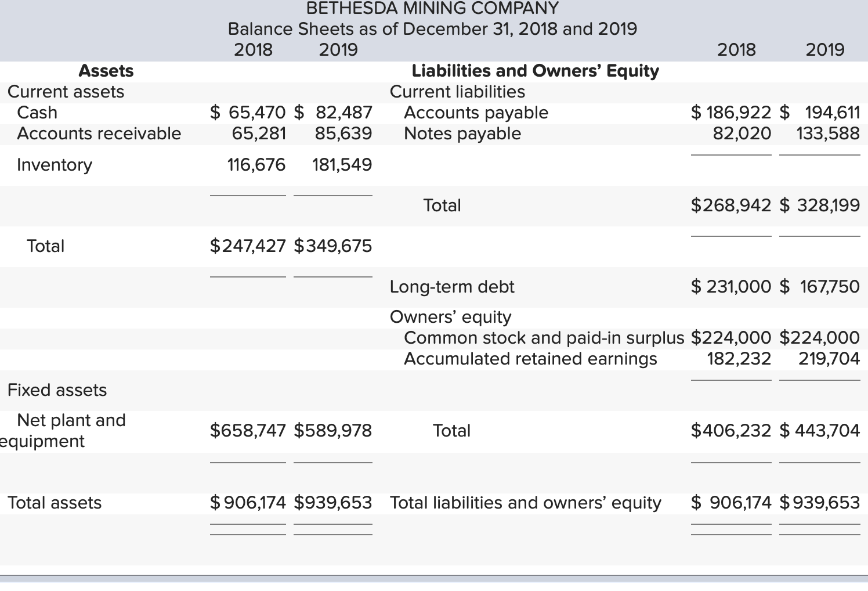Select accounts receivable value 85,639
This screenshot has height=591, width=868.
point(343,134)
